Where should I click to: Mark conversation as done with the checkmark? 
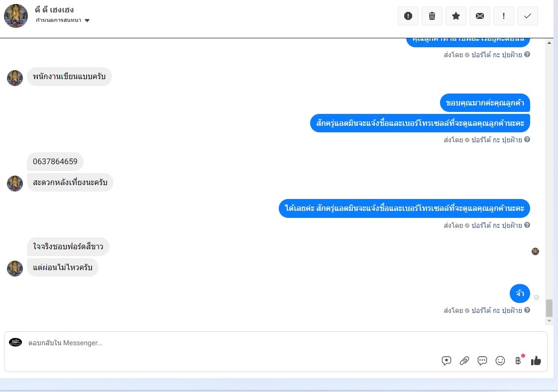(528, 16)
